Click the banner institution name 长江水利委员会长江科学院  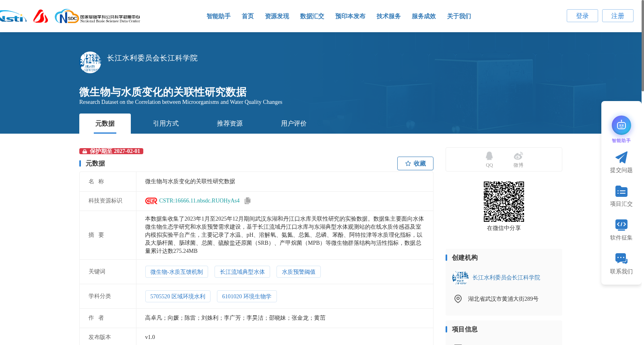click(x=152, y=58)
